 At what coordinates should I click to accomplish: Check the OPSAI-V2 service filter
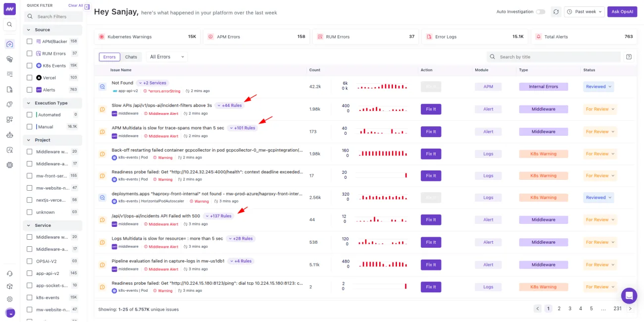click(30, 261)
